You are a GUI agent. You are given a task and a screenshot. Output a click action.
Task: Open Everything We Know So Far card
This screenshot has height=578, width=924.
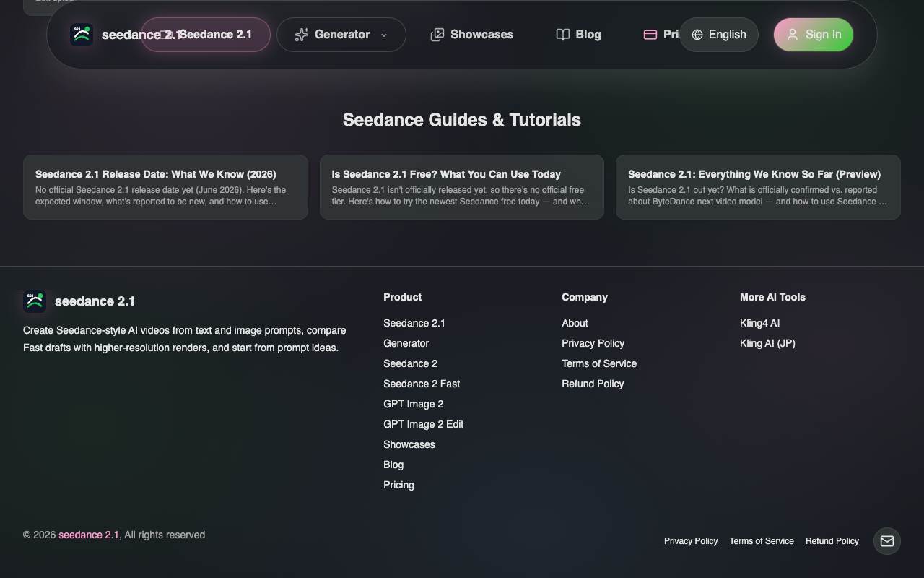pyautogui.click(x=758, y=187)
